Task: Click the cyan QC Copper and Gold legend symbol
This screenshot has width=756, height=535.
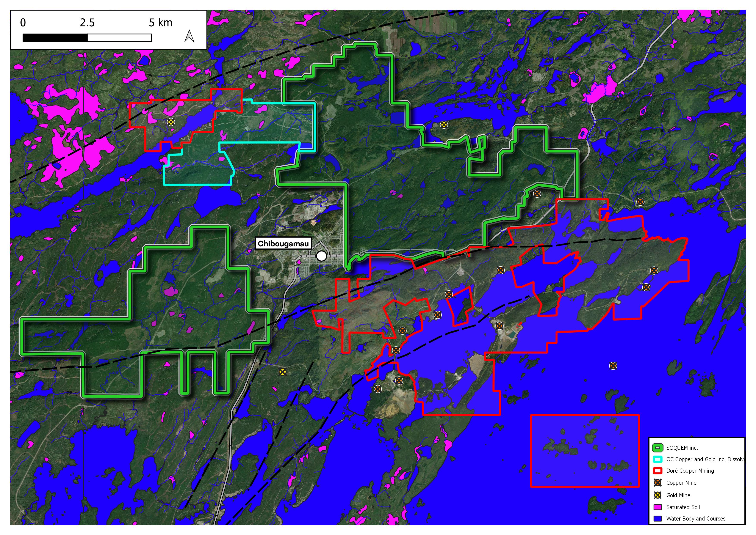Action: (x=657, y=459)
